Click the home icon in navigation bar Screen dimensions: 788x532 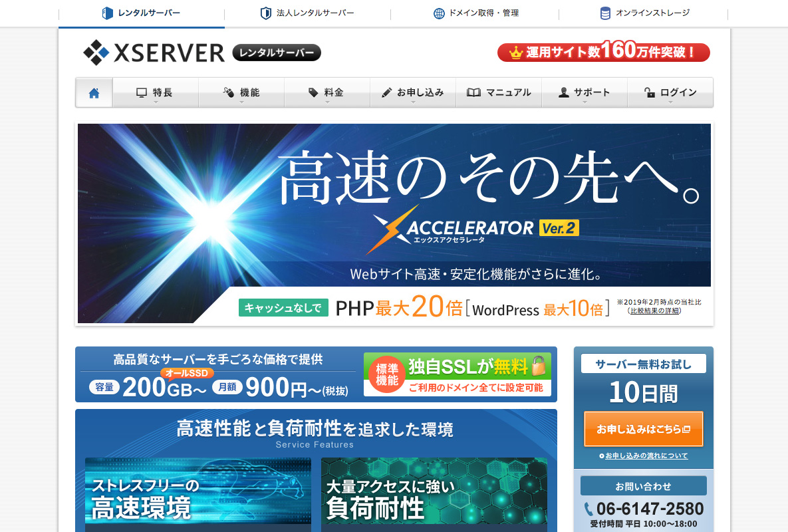pos(94,93)
